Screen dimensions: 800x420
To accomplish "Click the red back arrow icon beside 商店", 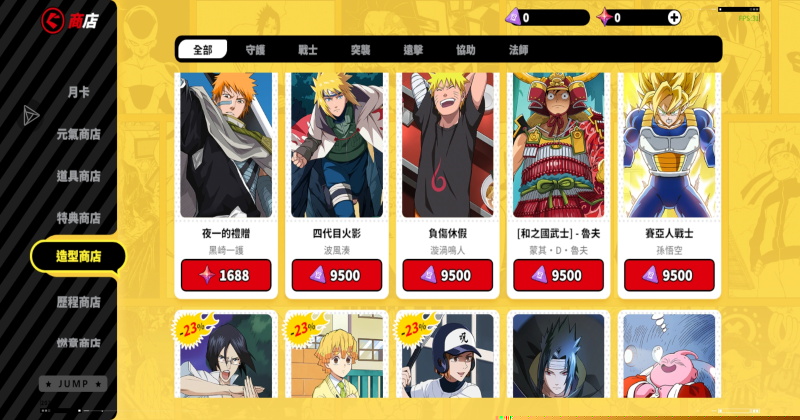I will (53, 21).
